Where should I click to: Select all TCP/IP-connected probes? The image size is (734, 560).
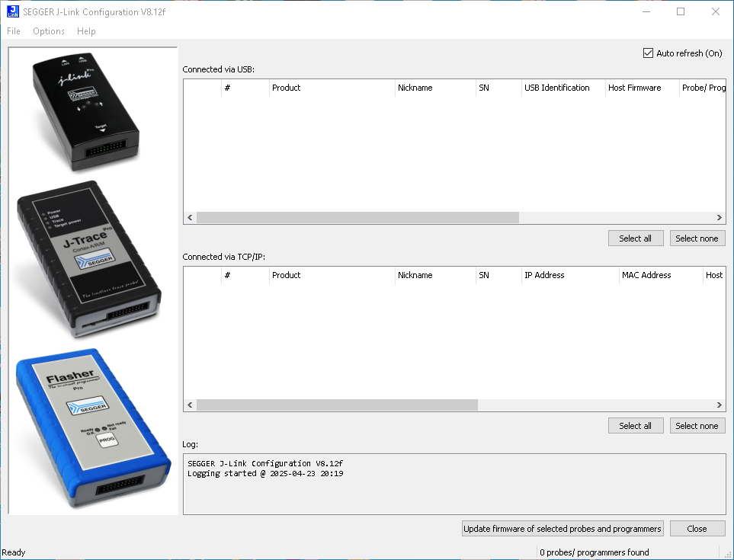coord(636,426)
